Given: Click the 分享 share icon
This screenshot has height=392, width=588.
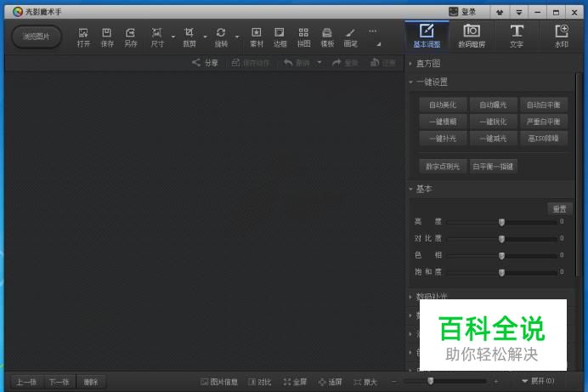Looking at the screenshot, I should (205, 63).
